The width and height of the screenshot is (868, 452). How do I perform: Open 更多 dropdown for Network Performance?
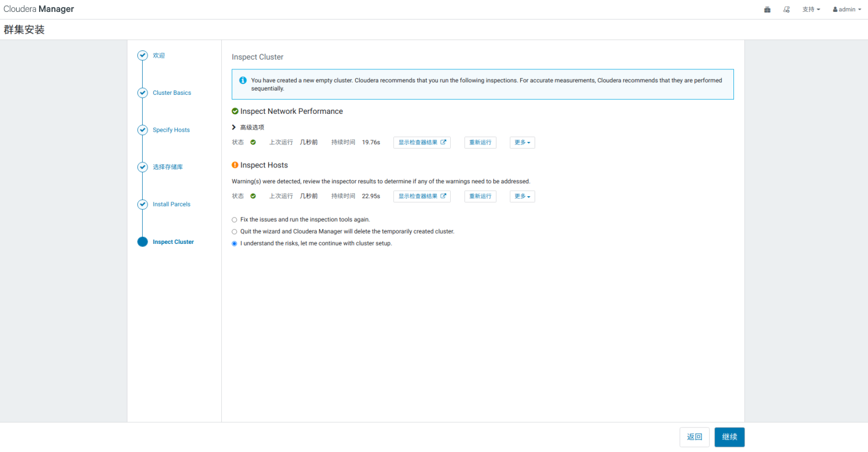522,143
